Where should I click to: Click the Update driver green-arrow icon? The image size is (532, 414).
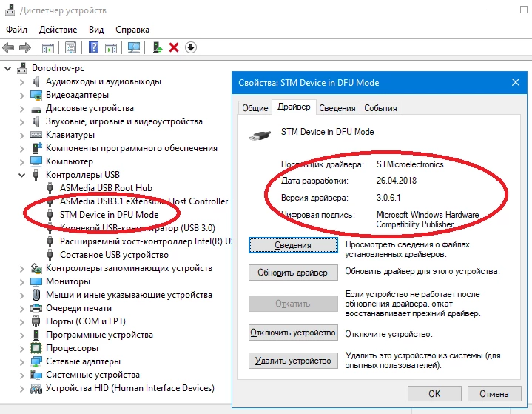point(157,47)
